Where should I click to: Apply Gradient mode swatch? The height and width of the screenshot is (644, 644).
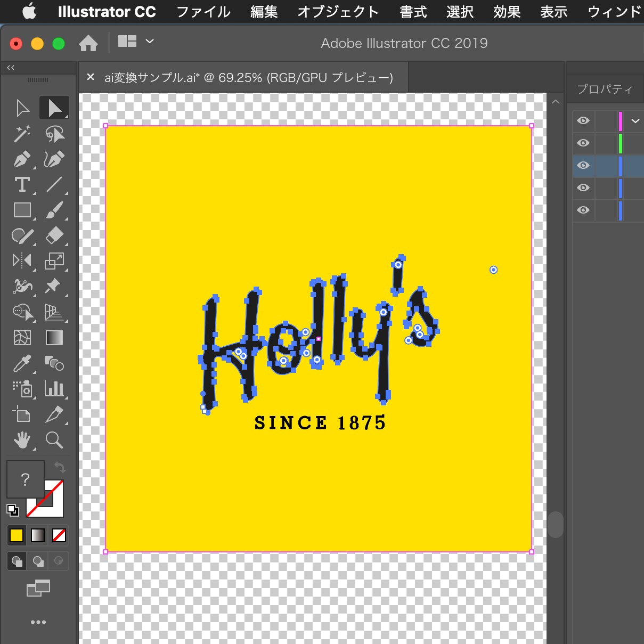[38, 535]
